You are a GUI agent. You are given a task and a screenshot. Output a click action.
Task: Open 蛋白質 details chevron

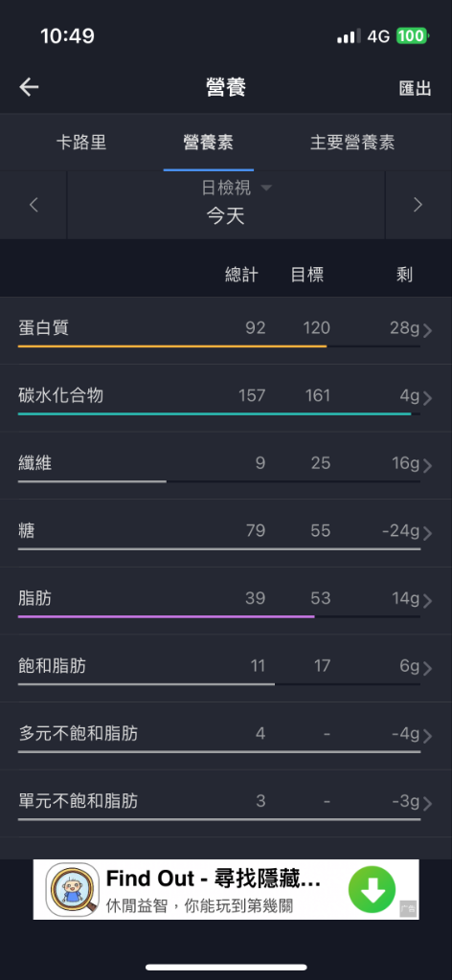[x=428, y=330]
